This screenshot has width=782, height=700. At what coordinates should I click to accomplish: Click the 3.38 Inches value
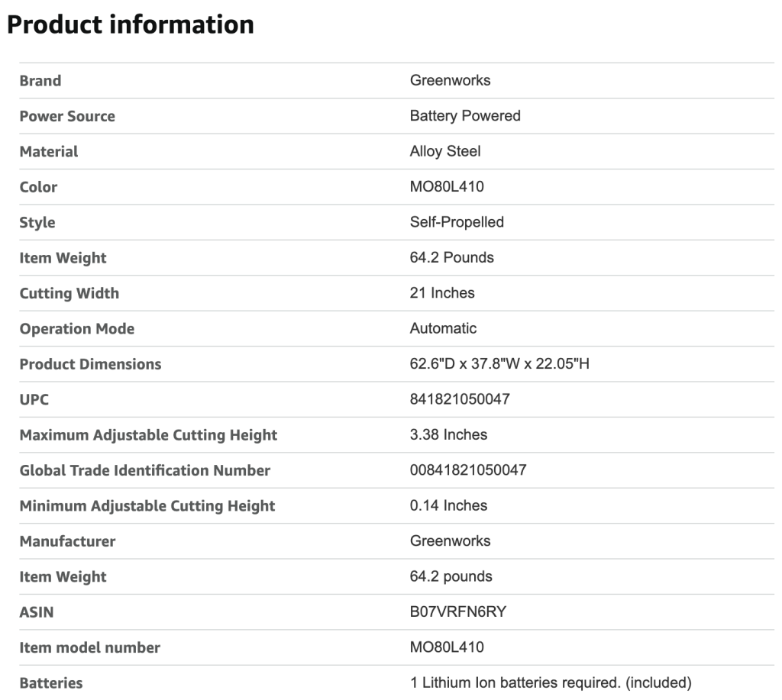point(448,434)
